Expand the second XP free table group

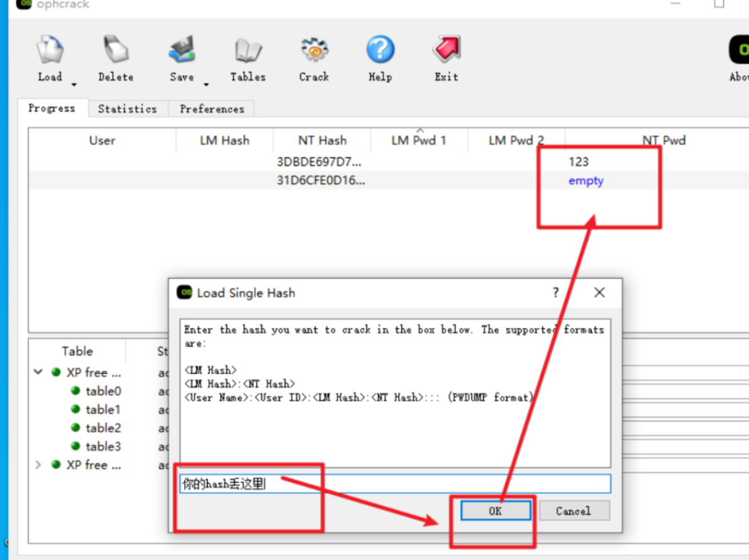click(x=39, y=464)
